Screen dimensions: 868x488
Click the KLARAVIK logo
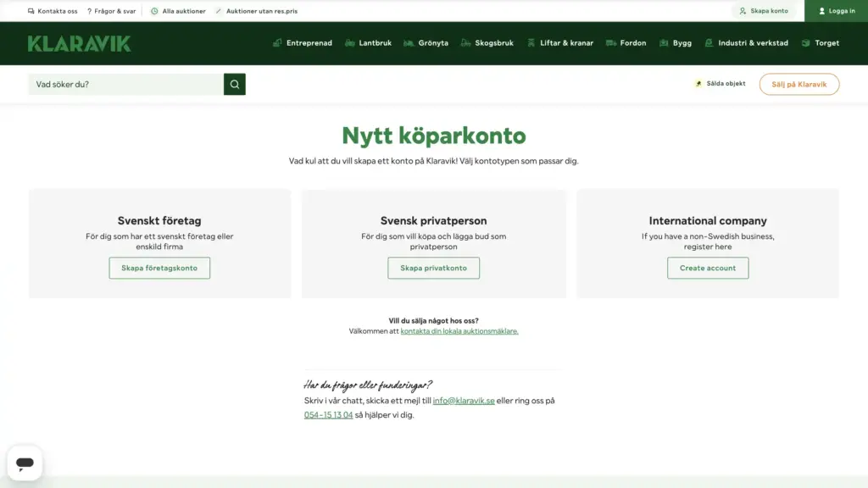pos(79,43)
